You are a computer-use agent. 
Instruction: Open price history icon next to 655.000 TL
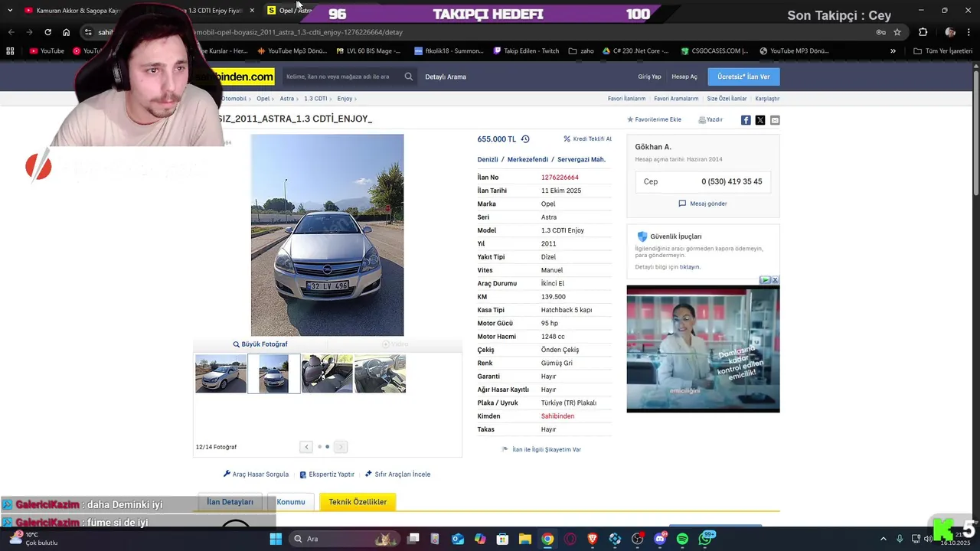tap(525, 139)
